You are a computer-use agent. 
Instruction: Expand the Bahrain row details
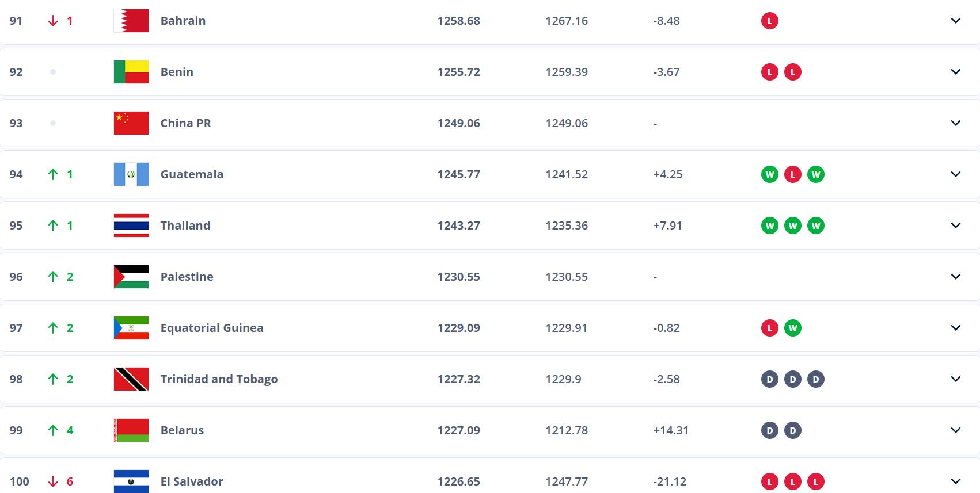pyautogui.click(x=955, y=21)
